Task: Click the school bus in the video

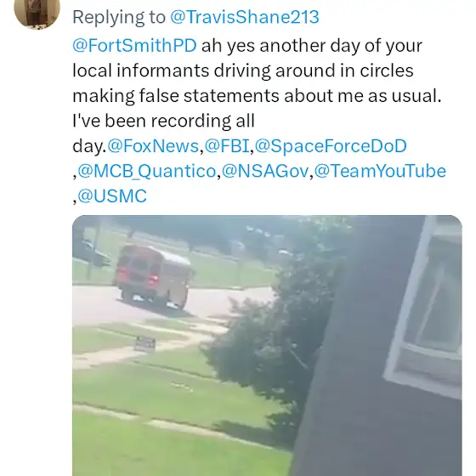Action: point(153,276)
